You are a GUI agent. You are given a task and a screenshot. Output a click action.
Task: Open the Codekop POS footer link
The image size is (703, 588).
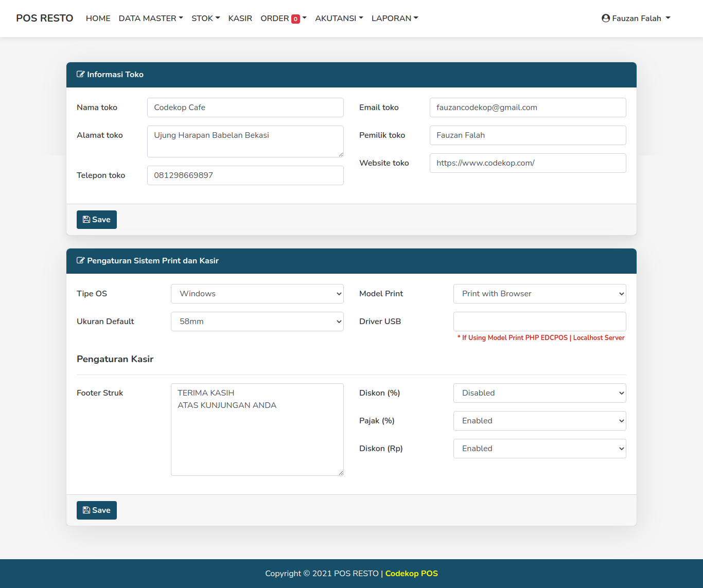(411, 573)
